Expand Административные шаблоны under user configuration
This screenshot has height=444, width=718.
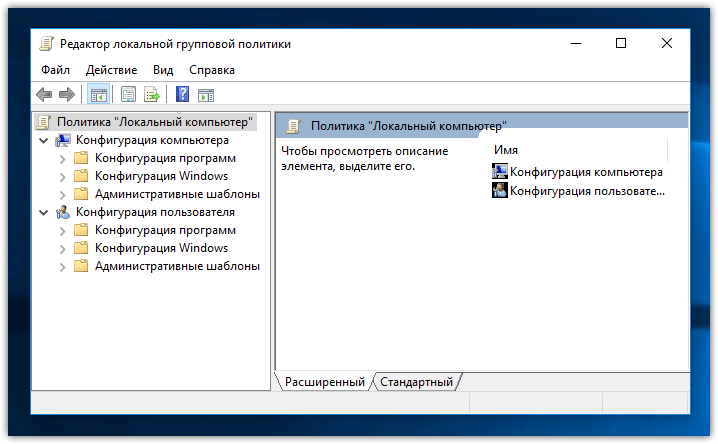[63, 267]
